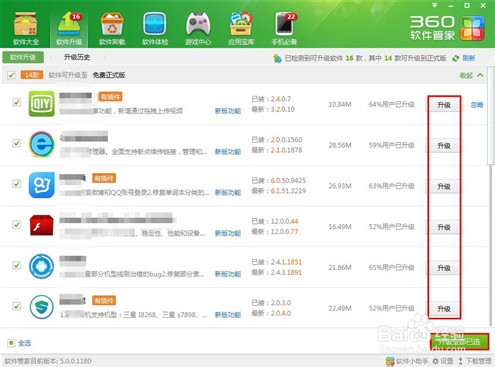495x367 pixels.
Task: Click the 刷新 refresh link
Action: pos(469,58)
